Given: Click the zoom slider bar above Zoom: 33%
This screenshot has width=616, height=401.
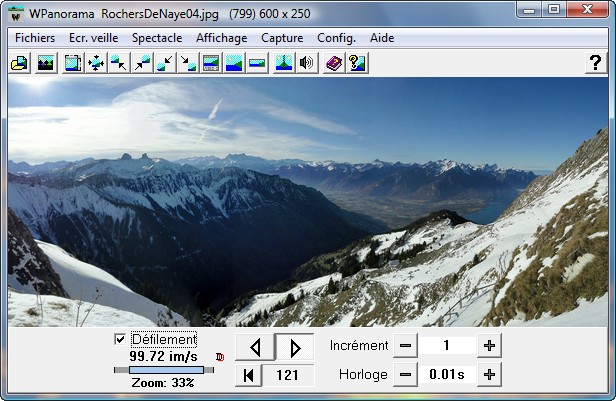Looking at the screenshot, I should tap(166, 370).
